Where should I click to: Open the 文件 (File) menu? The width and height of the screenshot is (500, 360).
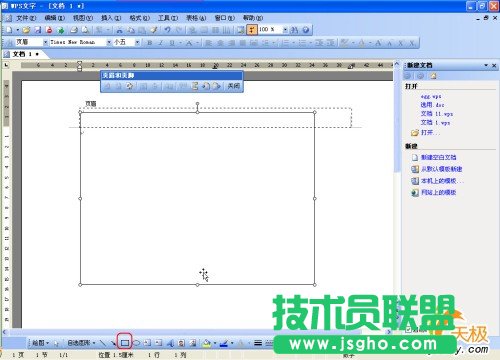click(x=26, y=18)
